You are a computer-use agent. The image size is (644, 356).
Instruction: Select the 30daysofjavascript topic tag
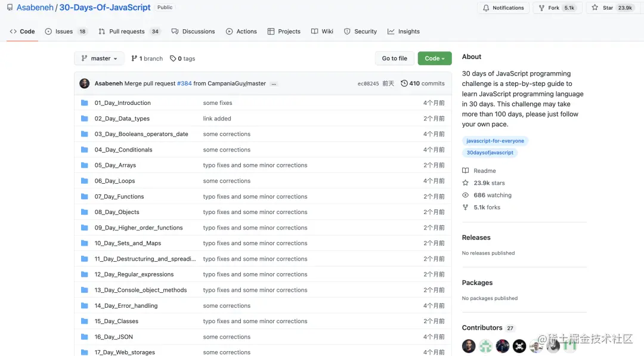pos(490,152)
